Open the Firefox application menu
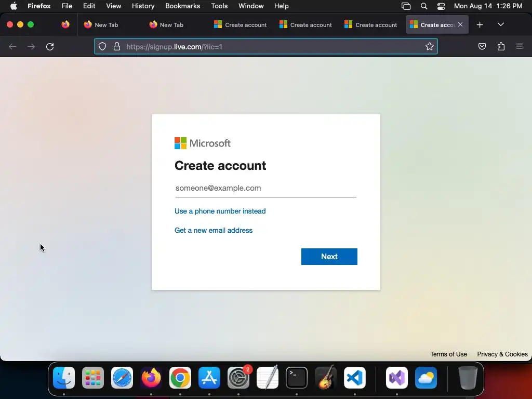The image size is (532, 399). (x=39, y=6)
